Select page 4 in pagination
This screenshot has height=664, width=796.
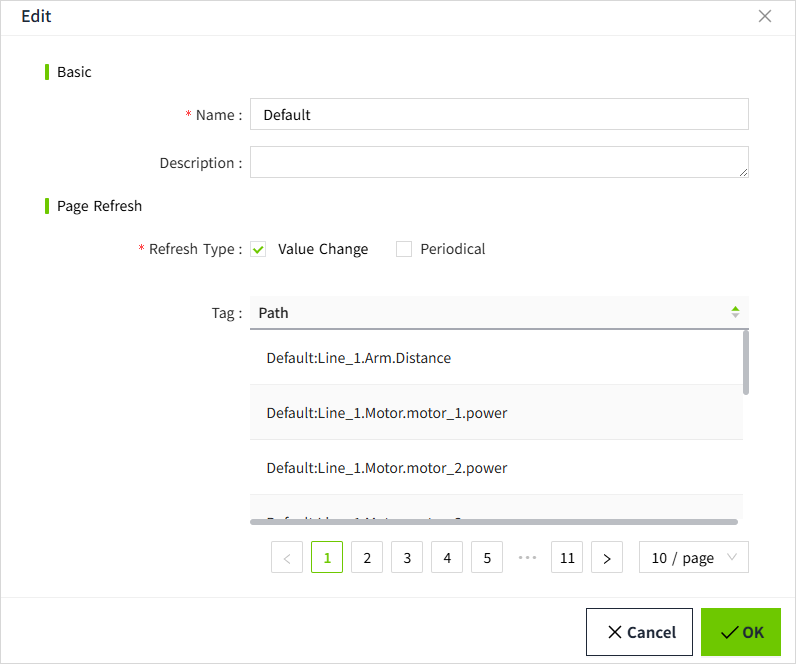447,558
